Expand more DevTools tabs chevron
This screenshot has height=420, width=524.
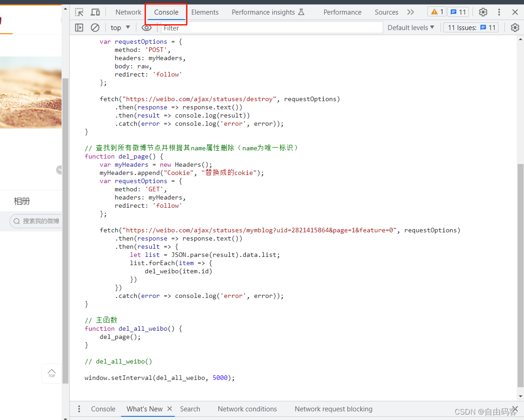[x=410, y=12]
